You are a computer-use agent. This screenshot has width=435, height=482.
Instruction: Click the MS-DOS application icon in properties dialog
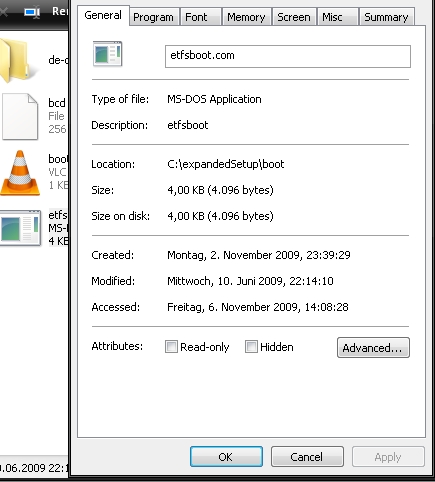click(107, 54)
